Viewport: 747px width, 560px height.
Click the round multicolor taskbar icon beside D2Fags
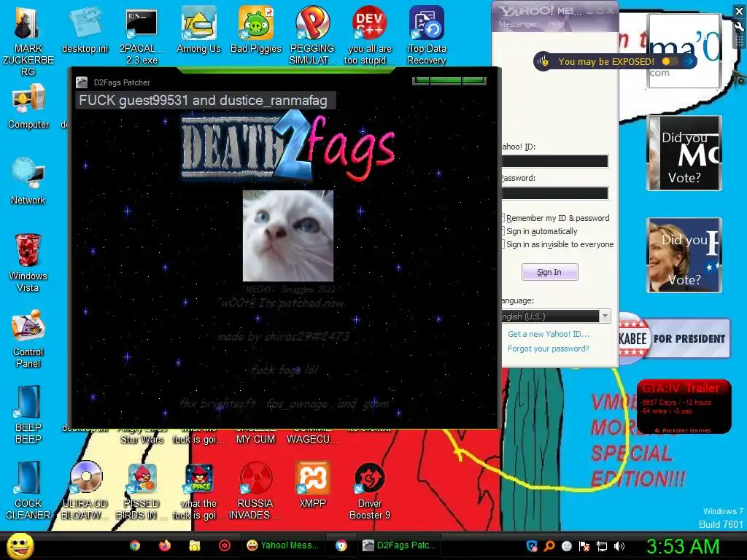coord(341,545)
